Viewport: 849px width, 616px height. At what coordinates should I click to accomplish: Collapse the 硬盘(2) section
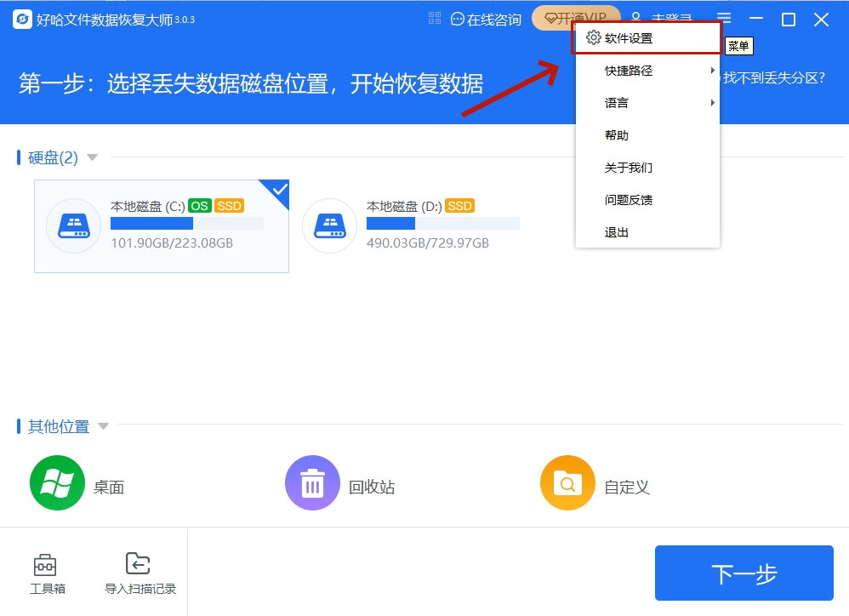(x=92, y=157)
